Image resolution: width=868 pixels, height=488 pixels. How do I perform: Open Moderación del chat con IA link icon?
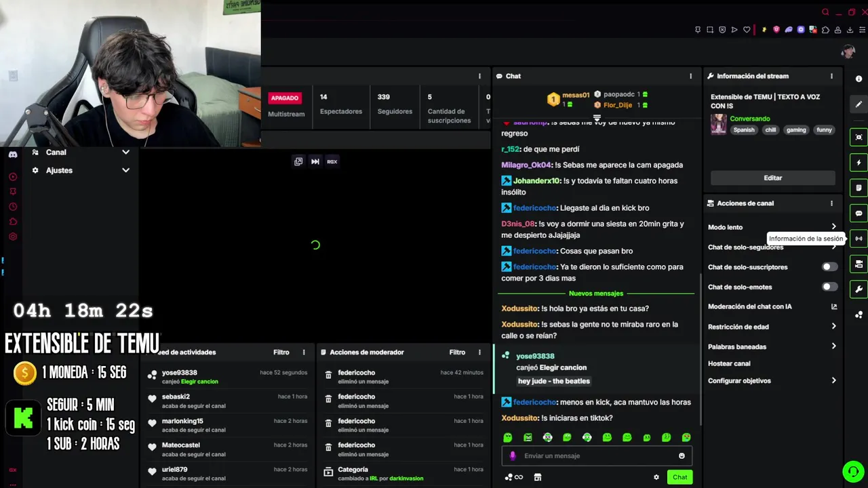[834, 306]
